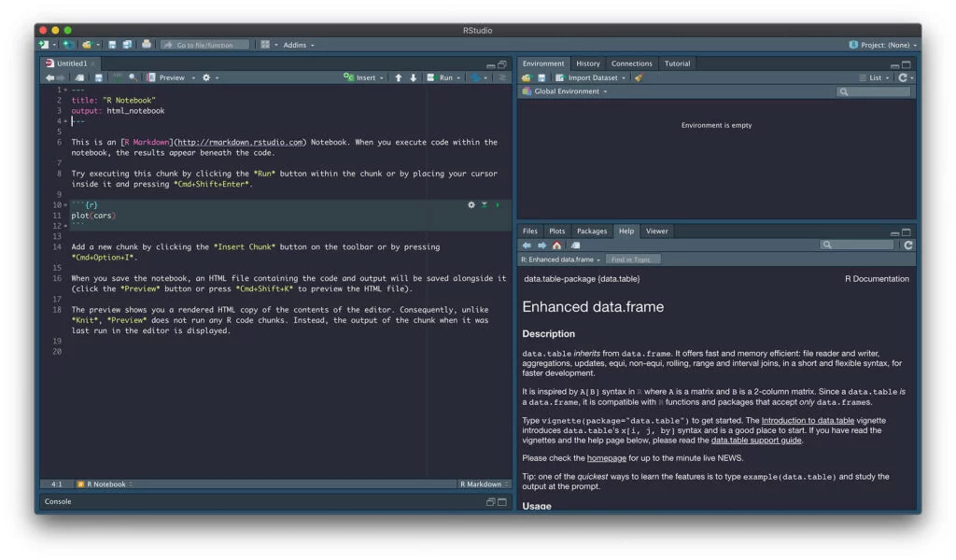Screen dimensions: 956x560
Task: Collapse the code chunk at line 10
Action: point(66,205)
